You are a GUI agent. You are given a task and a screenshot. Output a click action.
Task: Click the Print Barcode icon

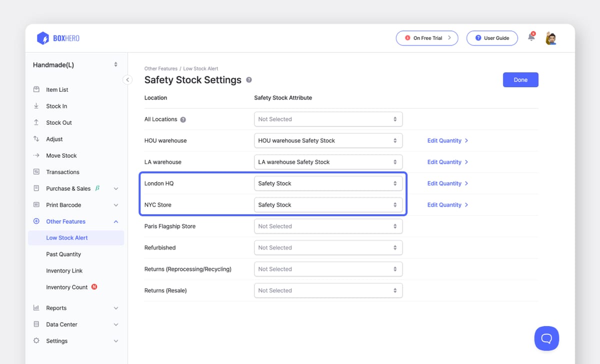35,205
